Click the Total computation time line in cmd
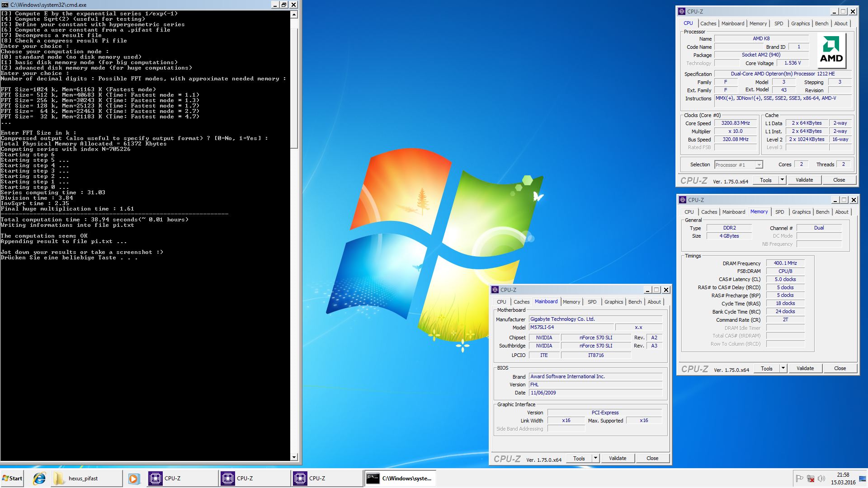The image size is (868, 488). point(94,220)
